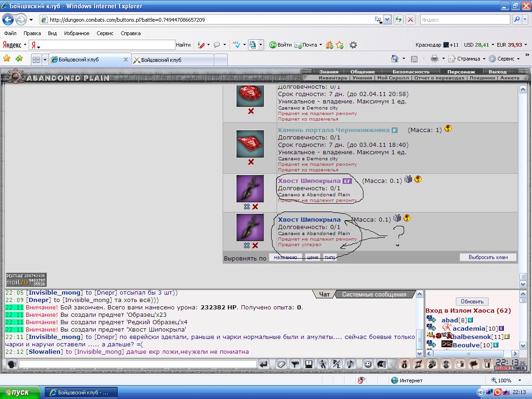
Task: Sort inventory by цене
Action: 313,257
